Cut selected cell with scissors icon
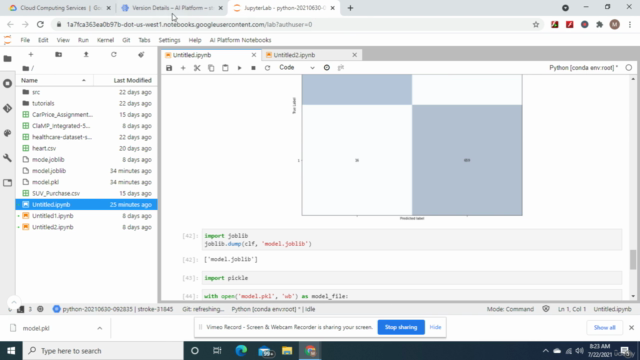Image resolution: width=640 pixels, height=360 pixels. 197,68
